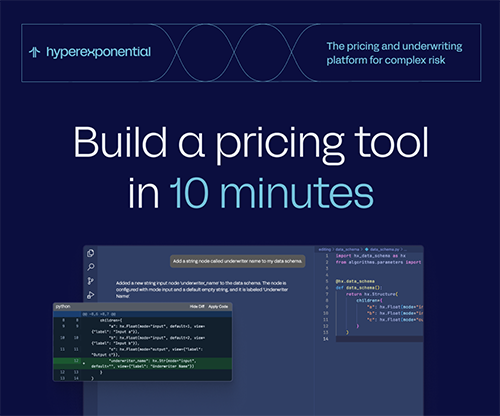This screenshot has width=500, height=416.
Task: Click 'children={' in the editor pane
Action: [370, 300]
